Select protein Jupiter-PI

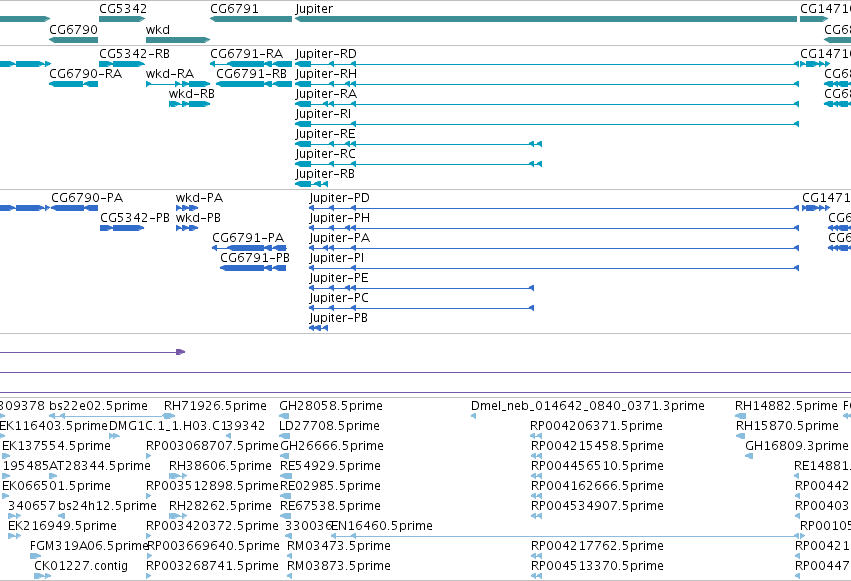pos(554,268)
